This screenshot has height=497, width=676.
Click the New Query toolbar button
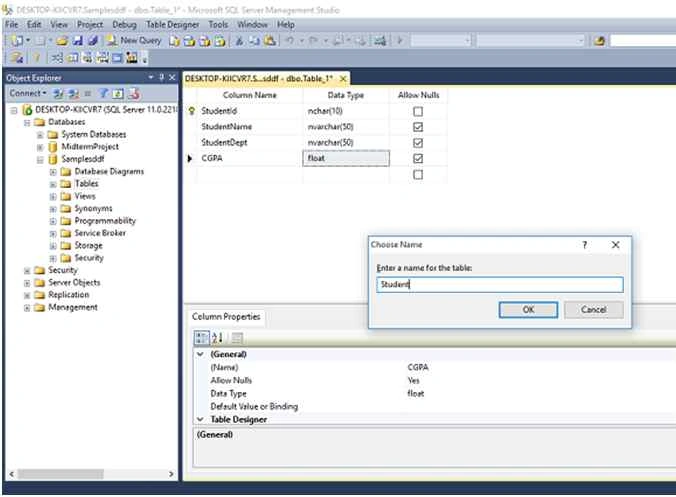point(134,41)
